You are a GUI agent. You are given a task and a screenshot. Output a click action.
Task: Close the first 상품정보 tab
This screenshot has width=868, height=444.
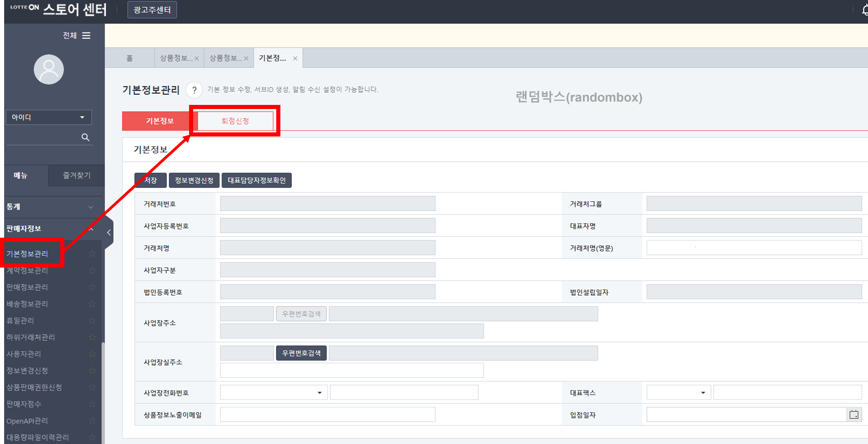pyautogui.click(x=197, y=58)
